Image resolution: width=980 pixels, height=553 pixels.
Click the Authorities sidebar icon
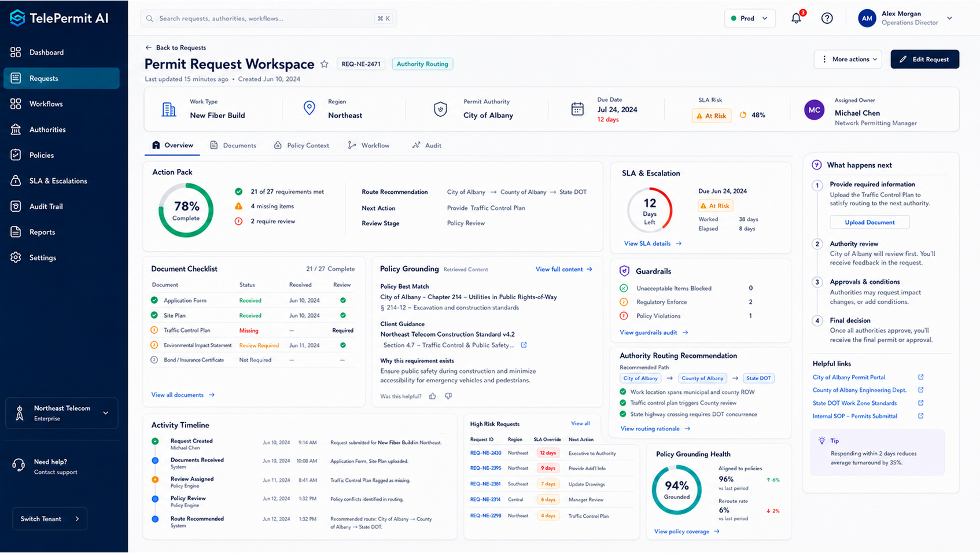click(16, 130)
